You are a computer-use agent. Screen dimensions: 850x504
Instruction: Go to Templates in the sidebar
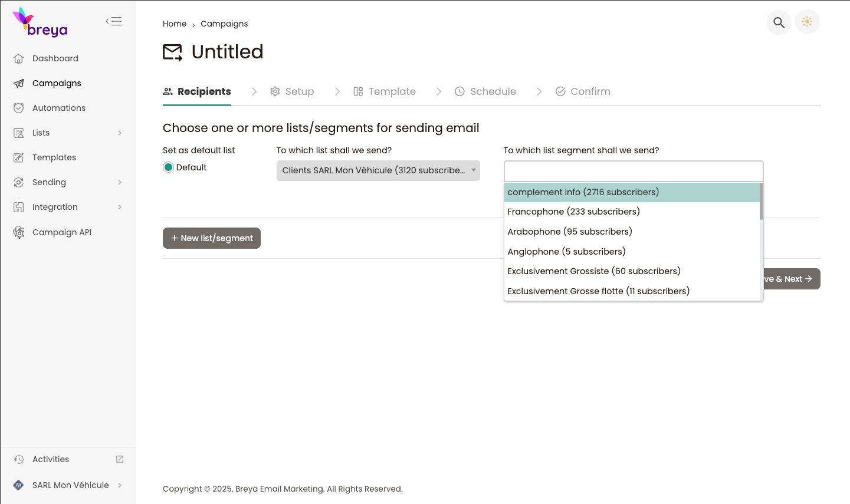coord(54,157)
